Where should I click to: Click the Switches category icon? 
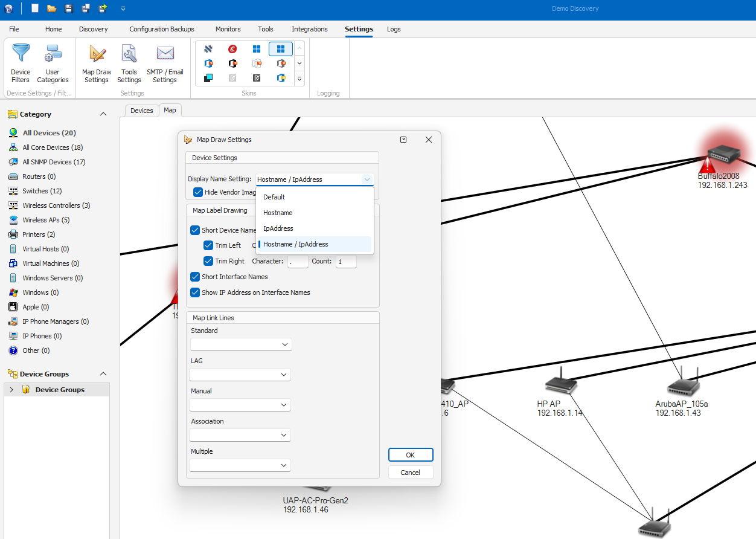pos(13,191)
